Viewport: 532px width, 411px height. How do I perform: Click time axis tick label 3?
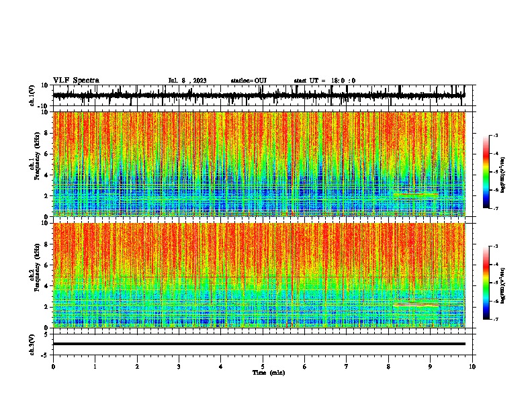(179, 367)
